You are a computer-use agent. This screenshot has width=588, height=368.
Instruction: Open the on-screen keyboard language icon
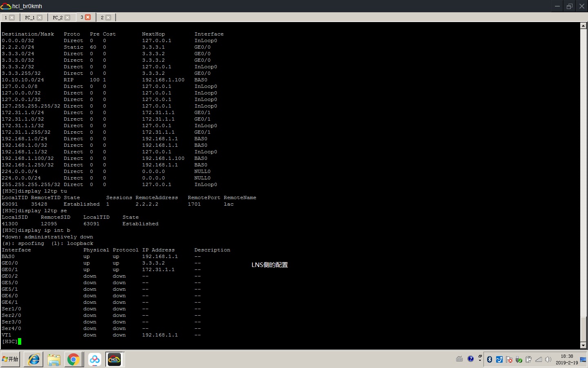tap(459, 359)
